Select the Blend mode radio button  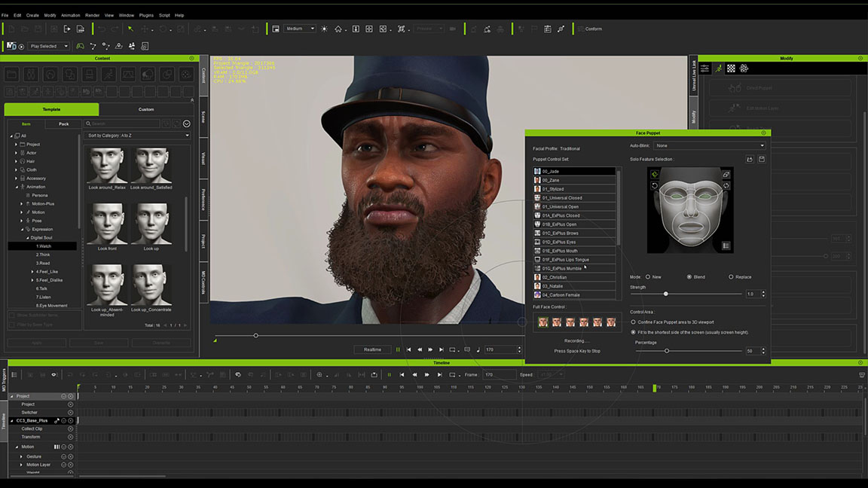pyautogui.click(x=689, y=276)
